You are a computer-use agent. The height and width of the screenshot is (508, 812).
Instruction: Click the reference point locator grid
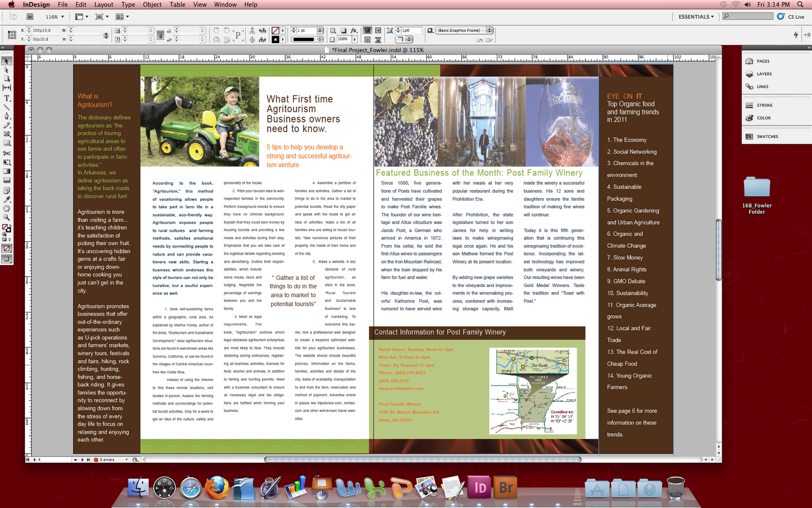[x=12, y=35]
